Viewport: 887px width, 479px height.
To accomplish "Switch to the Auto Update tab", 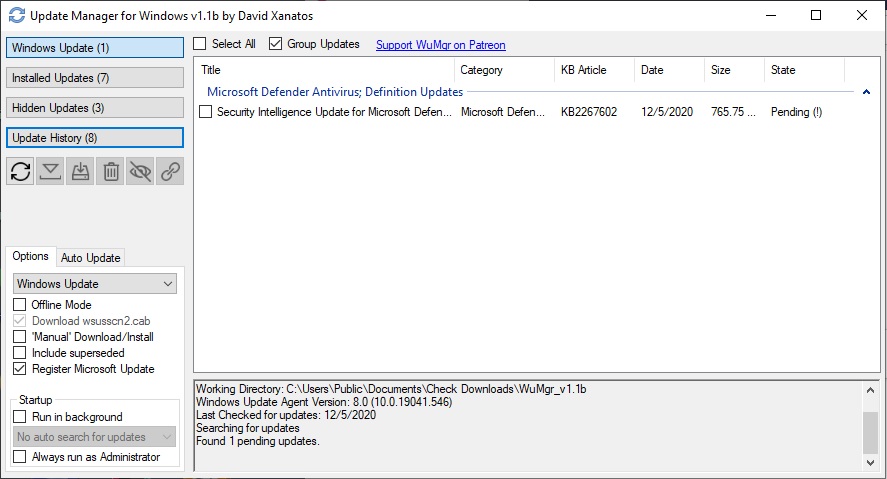I will [91, 257].
